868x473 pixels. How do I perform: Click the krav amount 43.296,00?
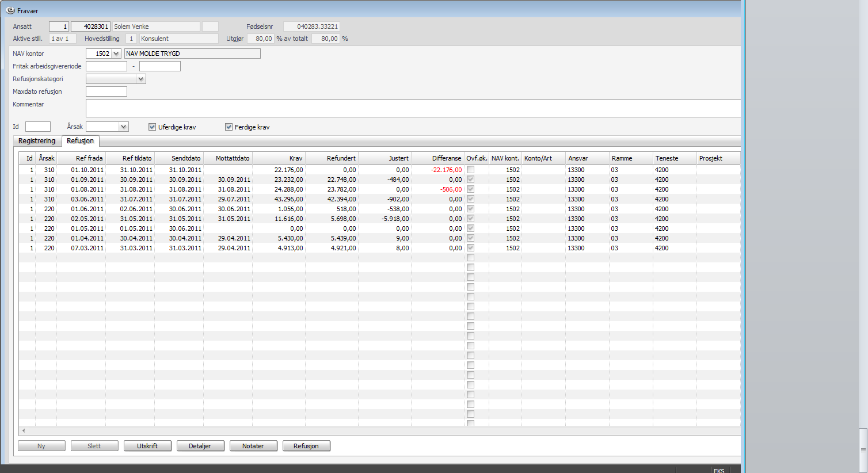coord(289,199)
